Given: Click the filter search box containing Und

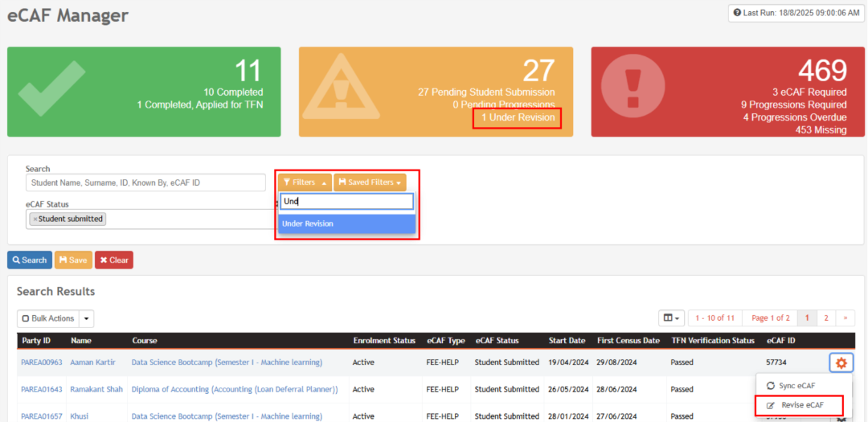Looking at the screenshot, I should pos(346,202).
